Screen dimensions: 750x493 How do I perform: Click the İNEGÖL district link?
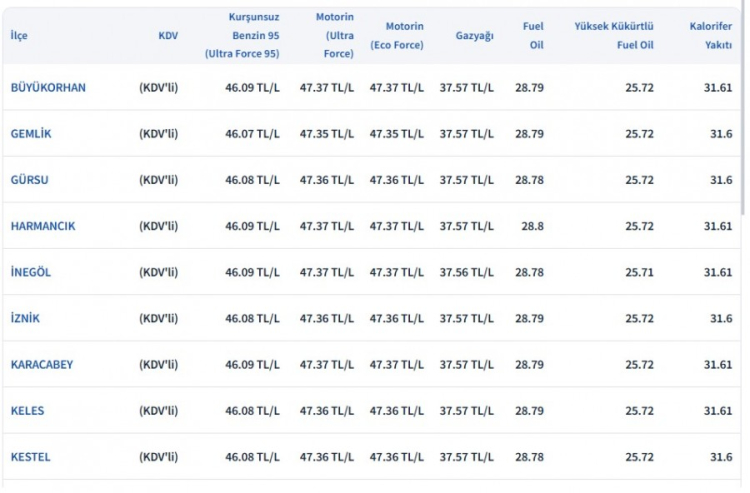click(31, 272)
